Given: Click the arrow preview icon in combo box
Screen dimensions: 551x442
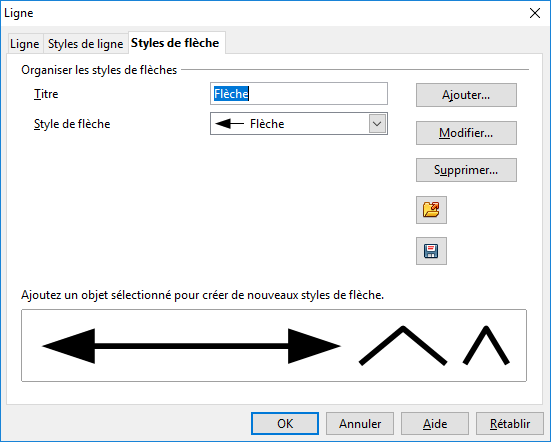Looking at the screenshot, I should 229,124.
